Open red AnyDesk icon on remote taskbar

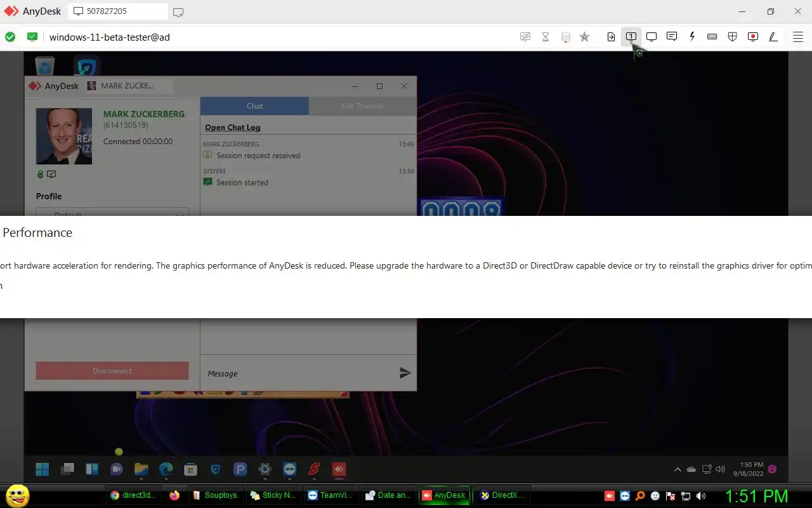(x=339, y=469)
